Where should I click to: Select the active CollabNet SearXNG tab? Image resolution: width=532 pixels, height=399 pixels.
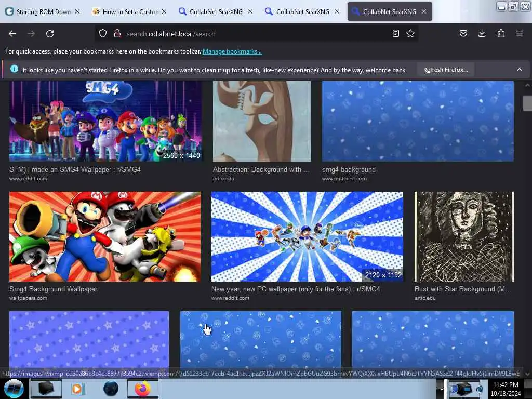point(390,11)
